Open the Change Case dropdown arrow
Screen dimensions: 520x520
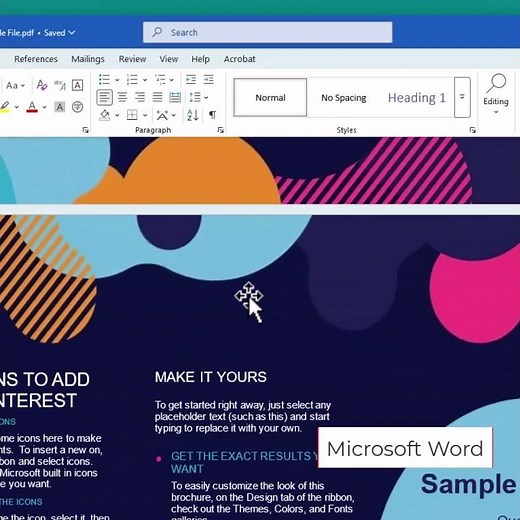(23, 86)
